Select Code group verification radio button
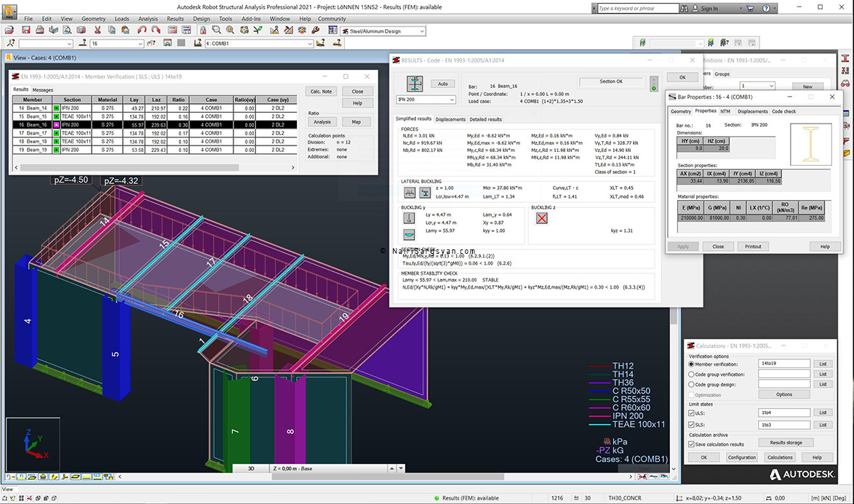This screenshot has height=504, width=854. 691,375
